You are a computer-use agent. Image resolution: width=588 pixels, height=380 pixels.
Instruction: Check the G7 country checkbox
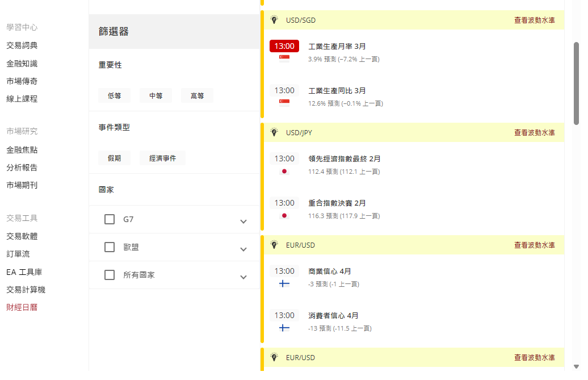tap(110, 219)
